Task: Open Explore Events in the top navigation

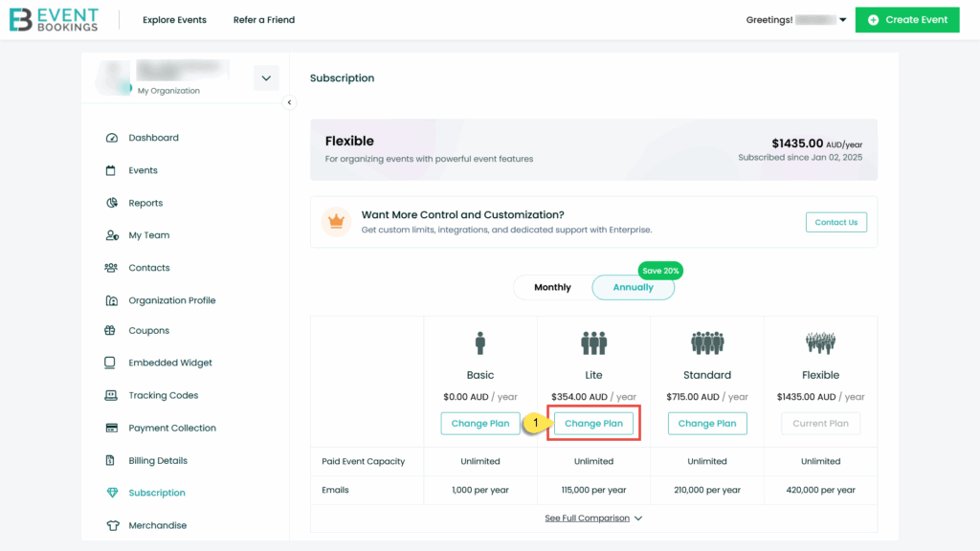Action: pyautogui.click(x=174, y=20)
